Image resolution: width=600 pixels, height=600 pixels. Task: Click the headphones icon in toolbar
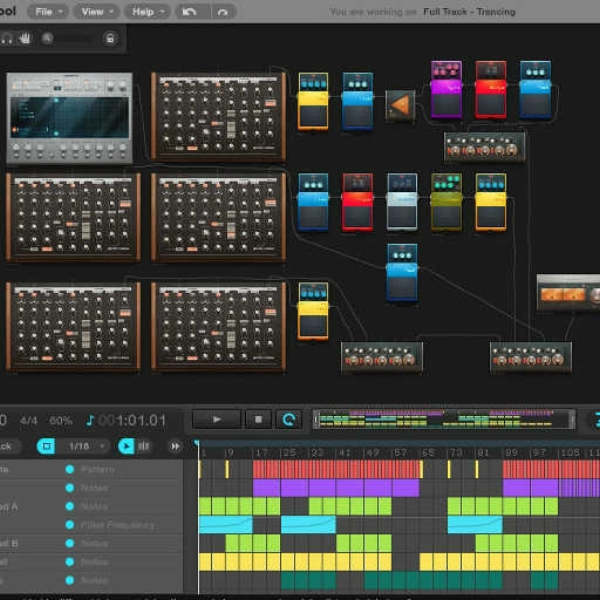click(7, 38)
